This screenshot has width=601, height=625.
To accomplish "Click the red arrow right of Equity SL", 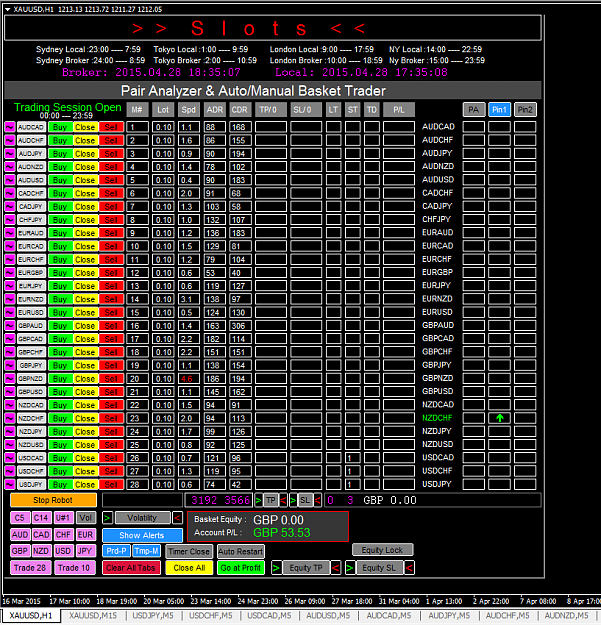I will click(x=409, y=568).
